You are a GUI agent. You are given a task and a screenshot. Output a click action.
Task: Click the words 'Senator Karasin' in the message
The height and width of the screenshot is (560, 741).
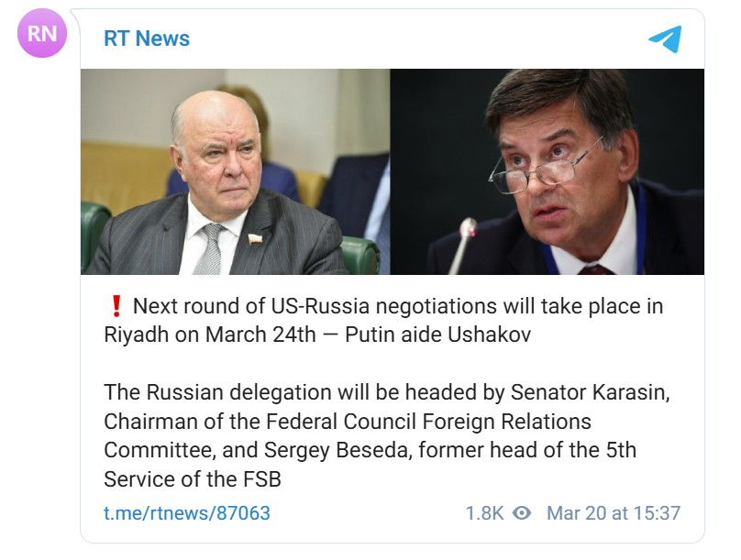[591, 392]
